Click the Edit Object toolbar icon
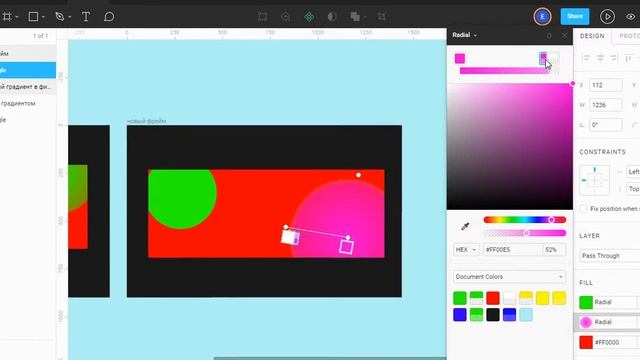 click(262, 17)
